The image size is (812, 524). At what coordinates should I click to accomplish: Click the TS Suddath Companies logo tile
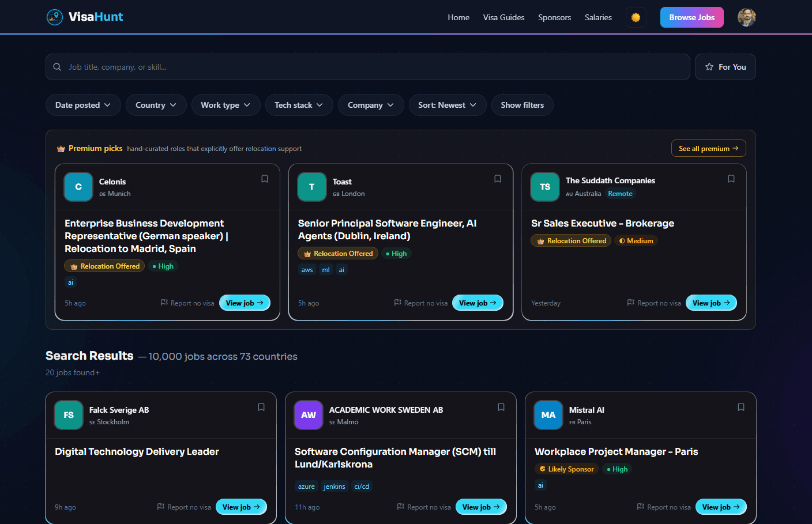click(545, 187)
